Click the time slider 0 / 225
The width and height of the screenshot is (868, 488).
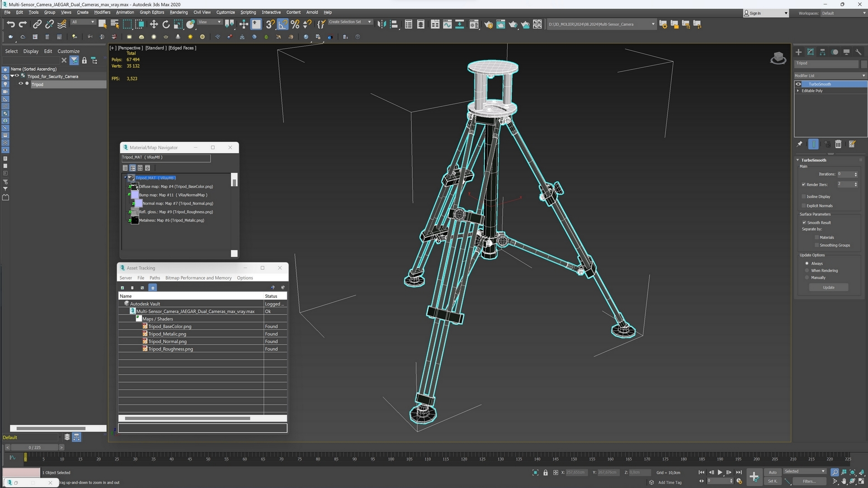(x=34, y=447)
